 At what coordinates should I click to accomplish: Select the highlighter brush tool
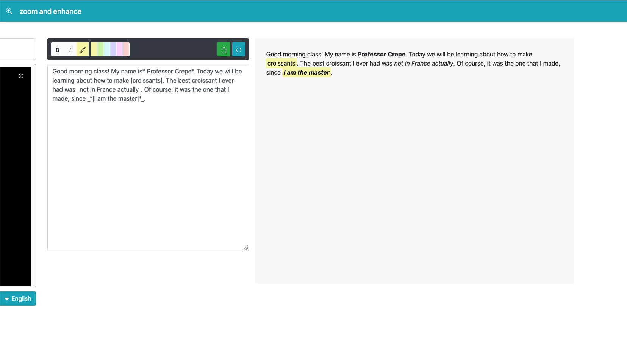point(83,50)
